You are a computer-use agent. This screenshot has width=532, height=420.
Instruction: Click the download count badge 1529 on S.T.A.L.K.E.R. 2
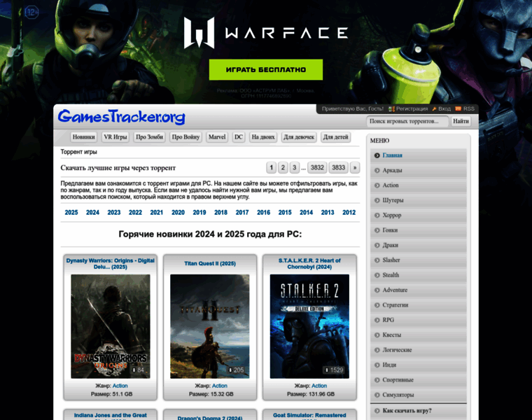(x=334, y=370)
